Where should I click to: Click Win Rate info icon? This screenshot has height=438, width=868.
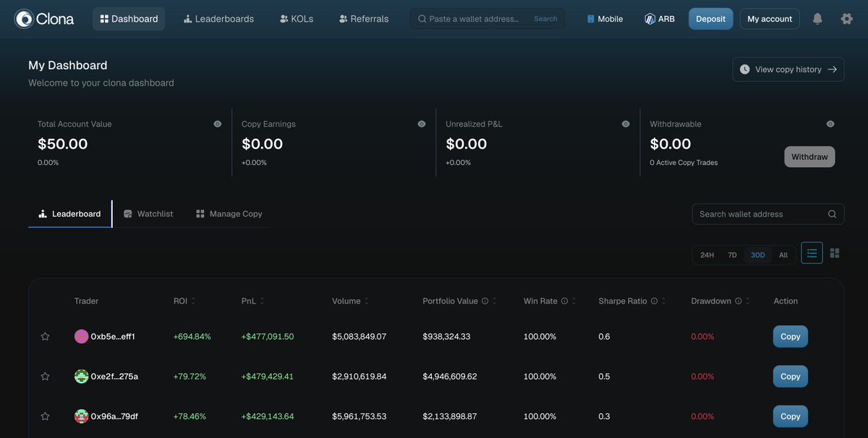coord(564,301)
